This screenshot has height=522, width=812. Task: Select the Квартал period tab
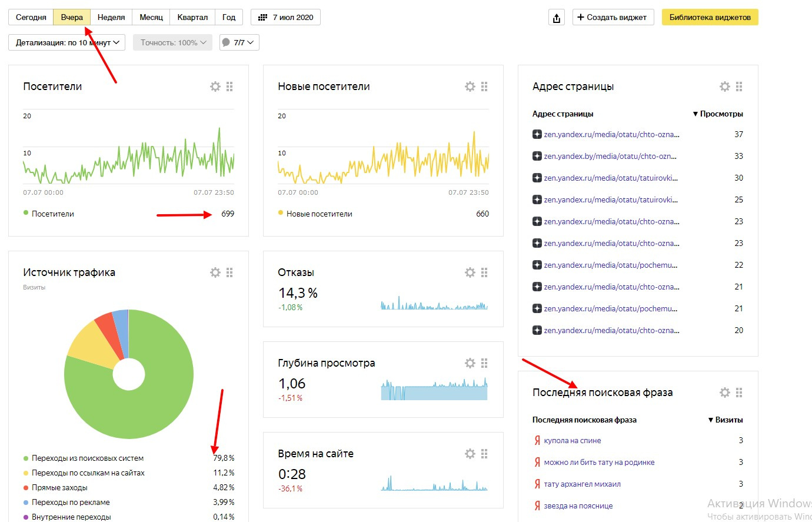pyautogui.click(x=192, y=17)
